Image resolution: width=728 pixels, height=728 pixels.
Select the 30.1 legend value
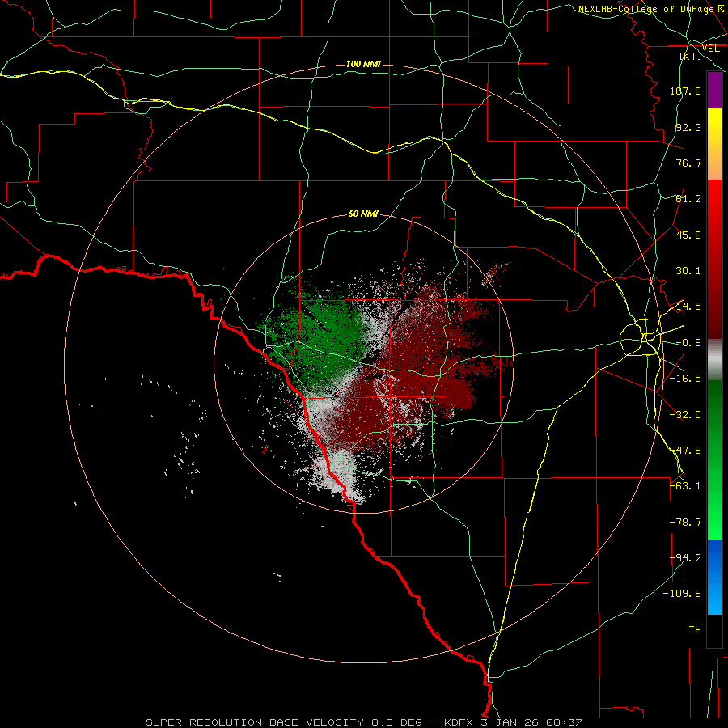coord(688,271)
